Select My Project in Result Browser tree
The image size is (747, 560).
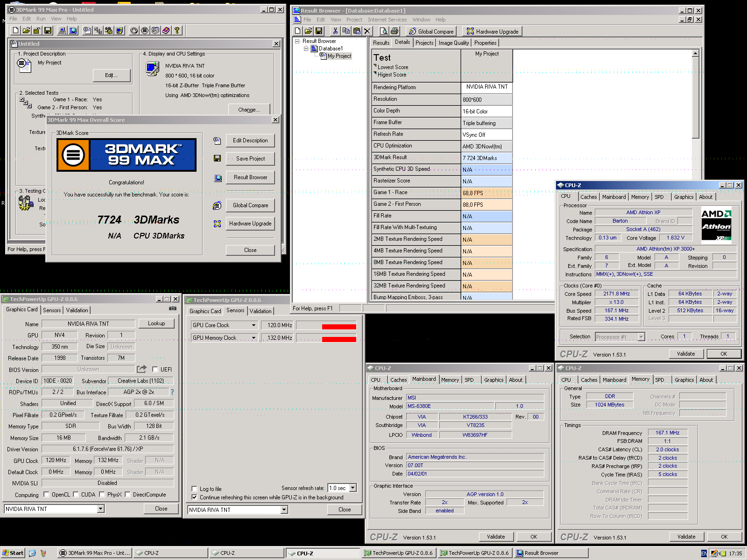click(339, 56)
